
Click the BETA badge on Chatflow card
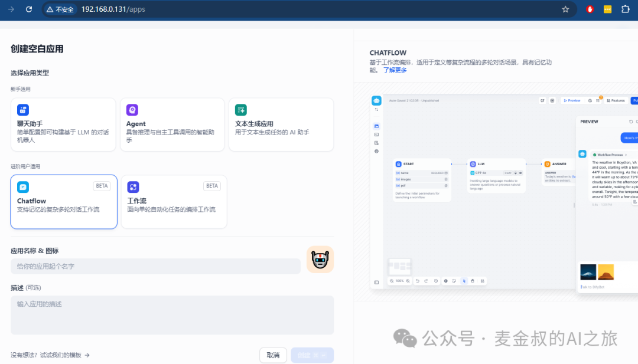point(102,186)
